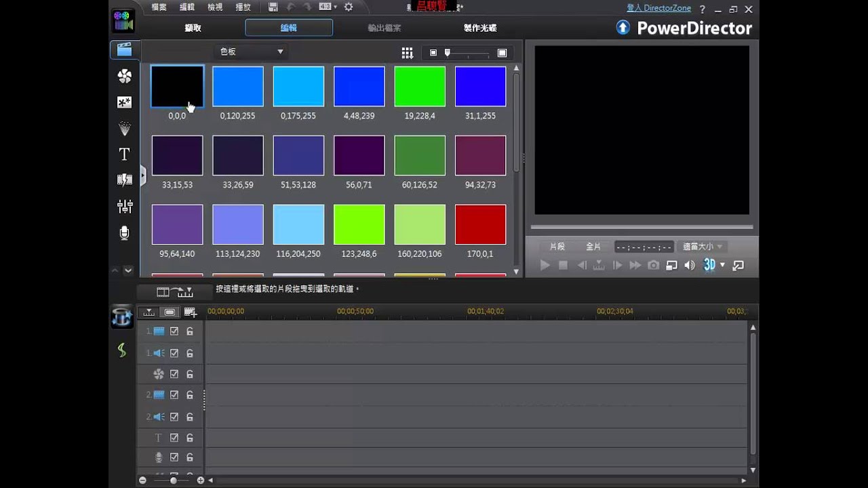Toggle audio track 1 enable checkbox
The width and height of the screenshot is (868, 488).
(174, 353)
